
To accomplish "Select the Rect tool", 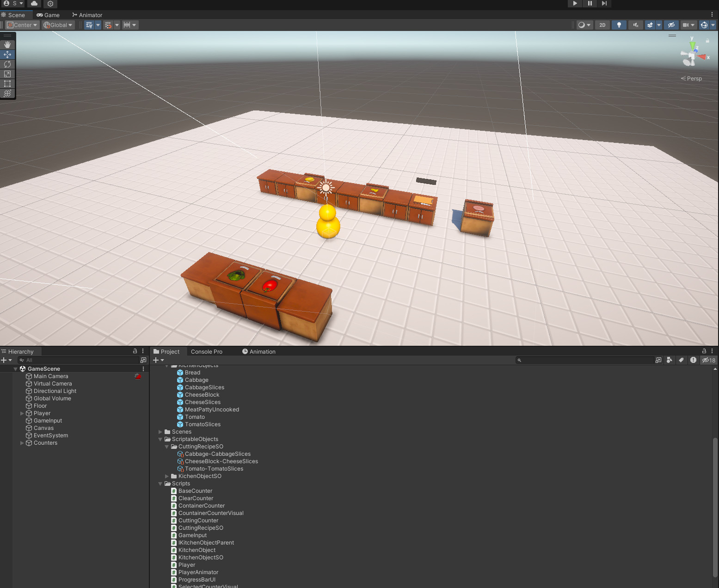I will tap(7, 84).
